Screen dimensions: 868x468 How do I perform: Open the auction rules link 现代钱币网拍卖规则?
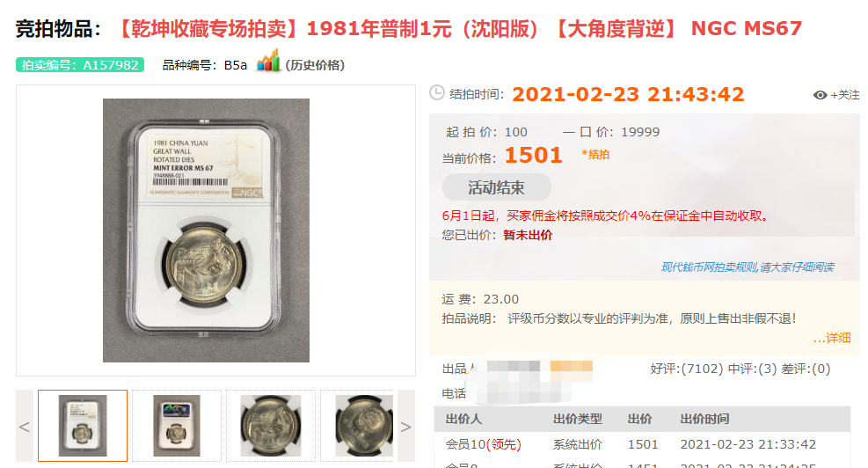748,267
